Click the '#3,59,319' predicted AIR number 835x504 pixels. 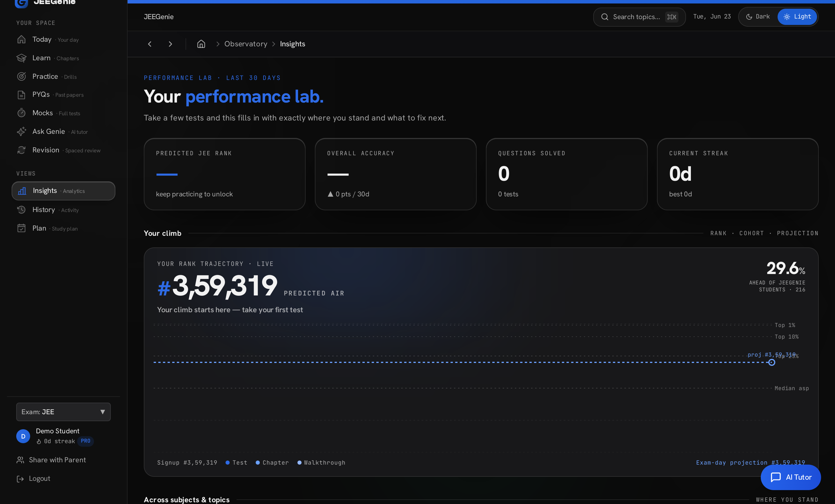click(217, 286)
